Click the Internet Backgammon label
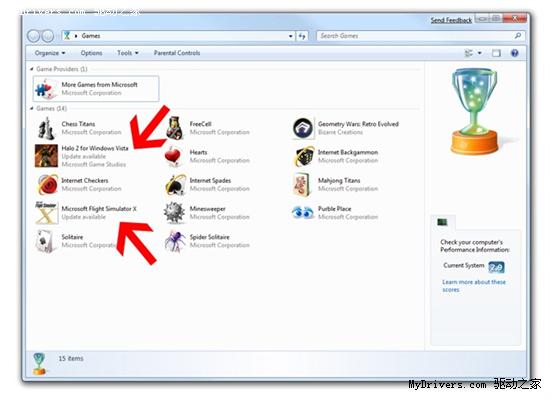Viewport: 550px width, 398px height. click(348, 152)
